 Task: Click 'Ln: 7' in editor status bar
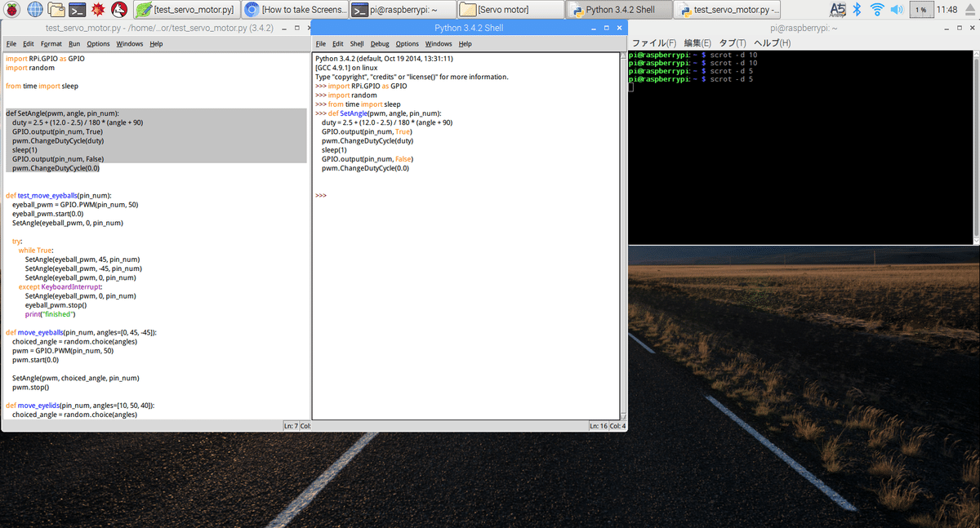[290, 426]
